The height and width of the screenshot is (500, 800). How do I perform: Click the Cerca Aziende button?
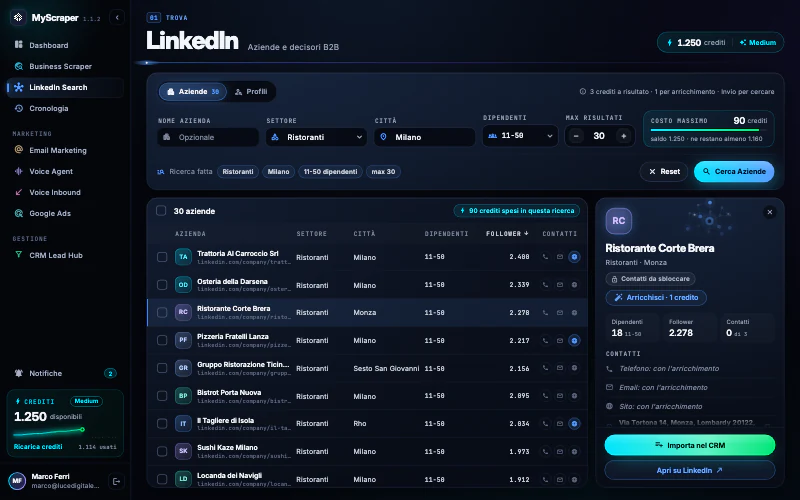tap(734, 171)
